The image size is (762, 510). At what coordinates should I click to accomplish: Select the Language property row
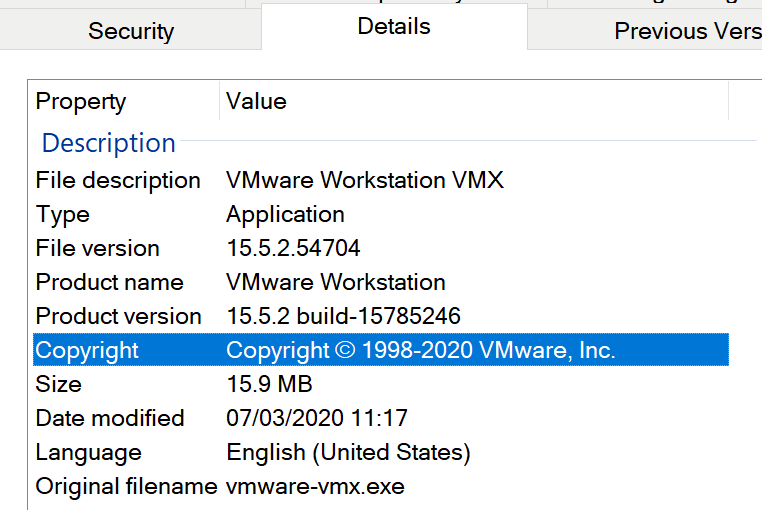click(x=88, y=452)
